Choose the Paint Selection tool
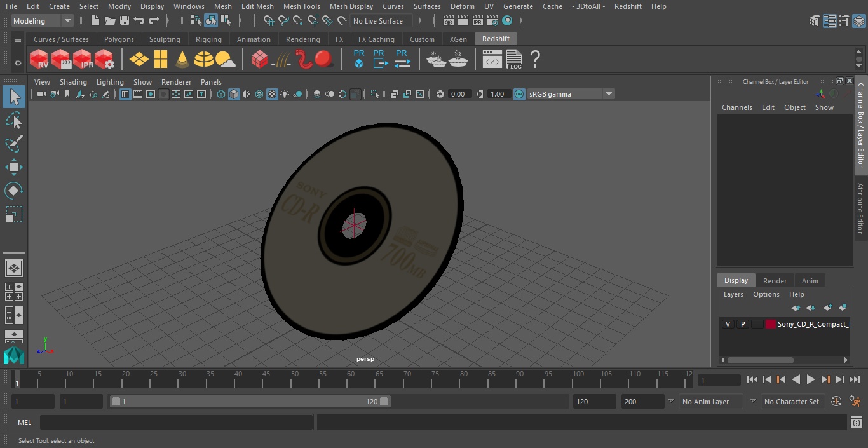 pos(14,144)
